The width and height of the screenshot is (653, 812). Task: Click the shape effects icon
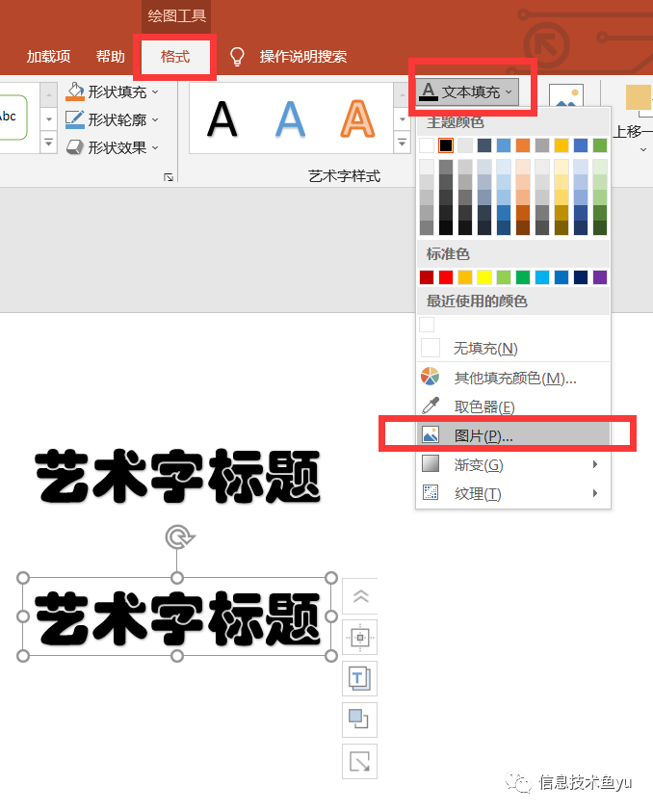tap(75, 147)
